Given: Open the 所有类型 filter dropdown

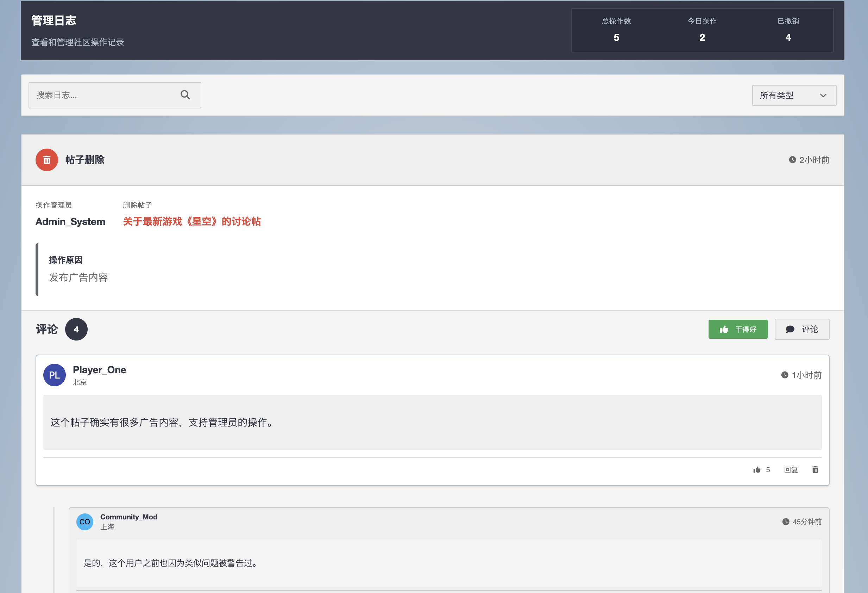Looking at the screenshot, I should click(794, 95).
